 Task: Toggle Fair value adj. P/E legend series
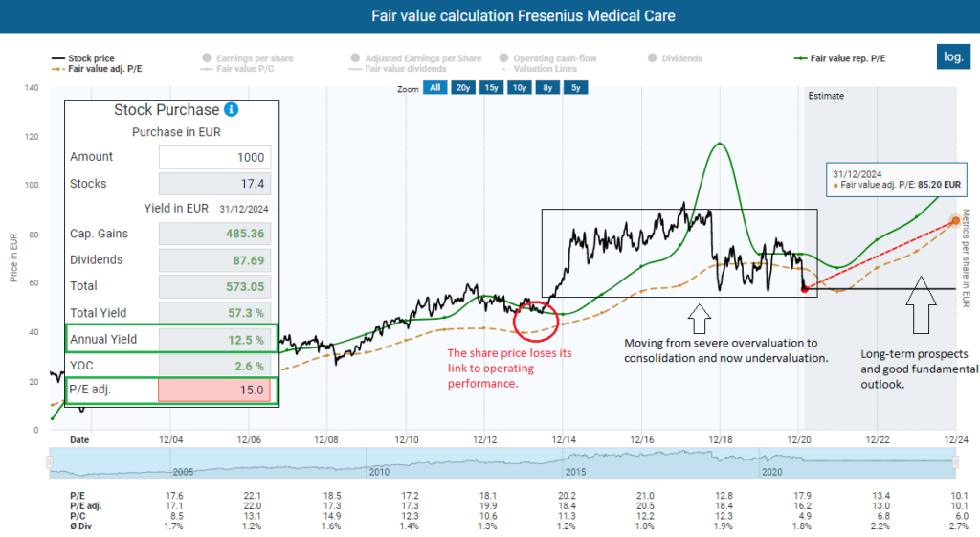tap(97, 69)
